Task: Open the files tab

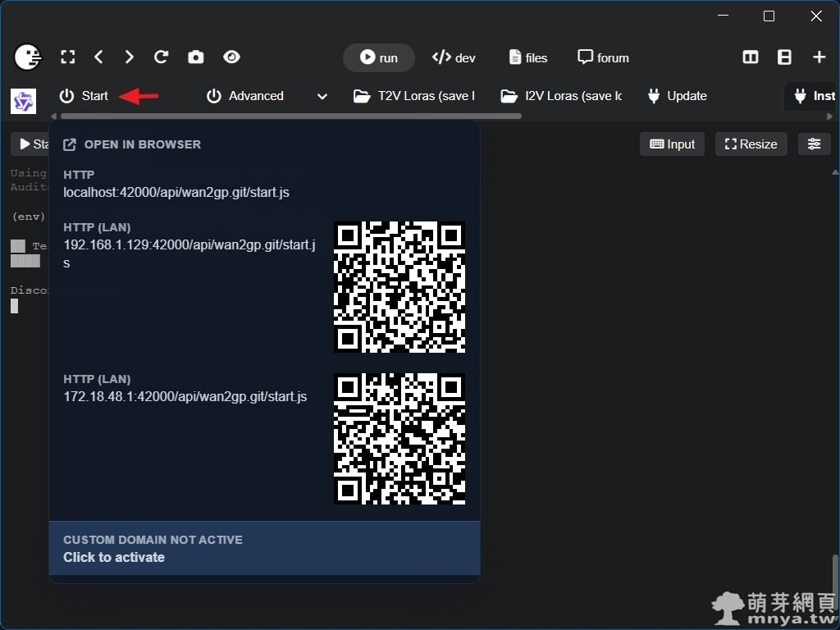Action: [527, 57]
